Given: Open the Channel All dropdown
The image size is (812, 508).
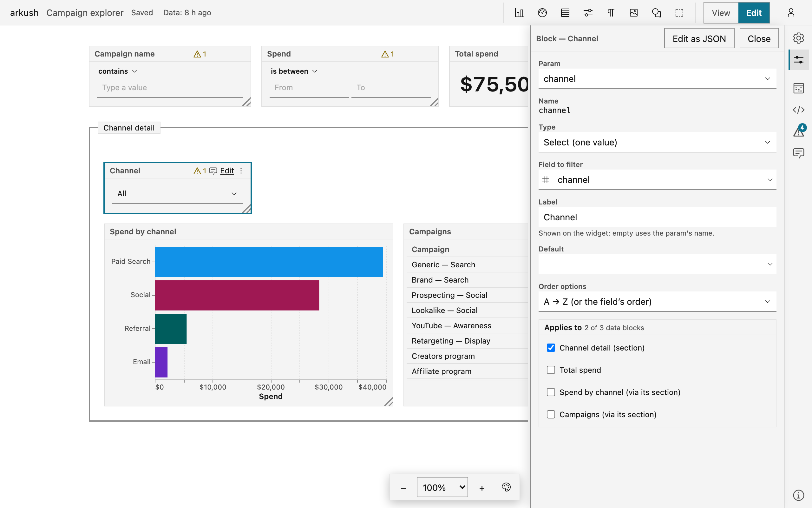Looking at the screenshot, I should tap(178, 194).
